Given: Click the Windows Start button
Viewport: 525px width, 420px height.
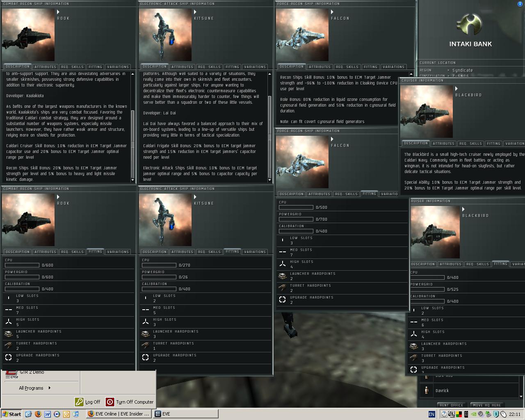Looking at the screenshot, I should (11, 414).
